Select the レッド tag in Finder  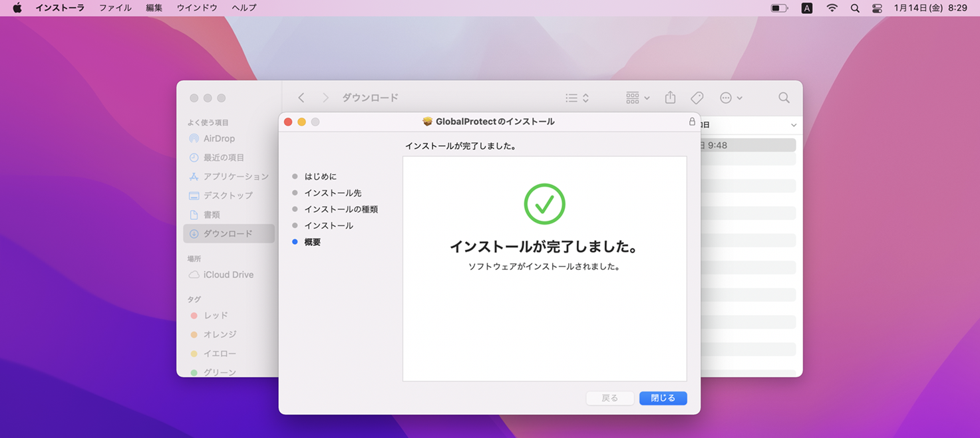coord(229,316)
